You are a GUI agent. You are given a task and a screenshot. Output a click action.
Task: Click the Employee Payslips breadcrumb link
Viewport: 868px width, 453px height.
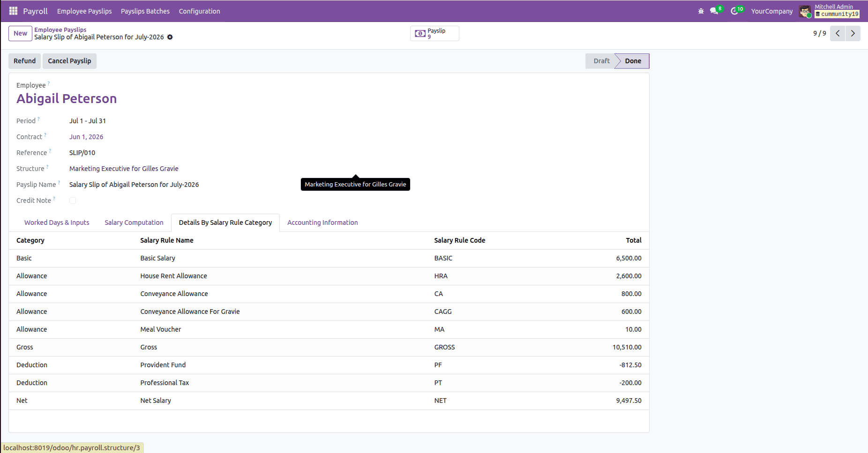tap(60, 30)
